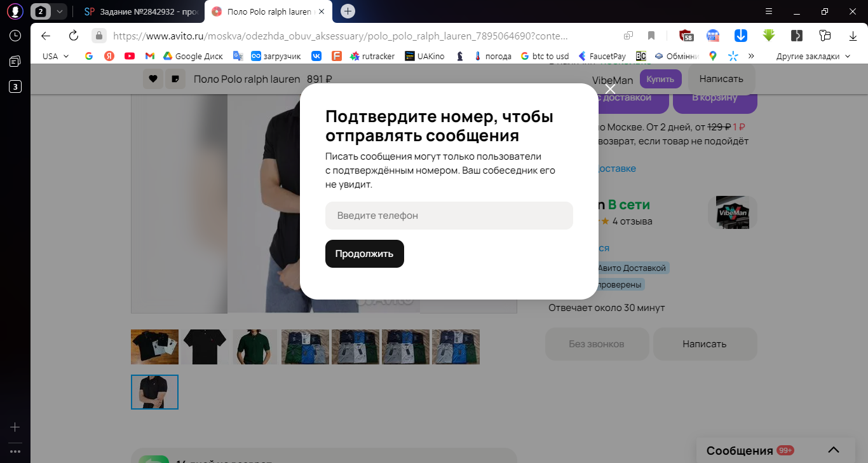This screenshot has height=463, width=868.
Task: Open the USA flag VPN extension
Action: pos(713,36)
